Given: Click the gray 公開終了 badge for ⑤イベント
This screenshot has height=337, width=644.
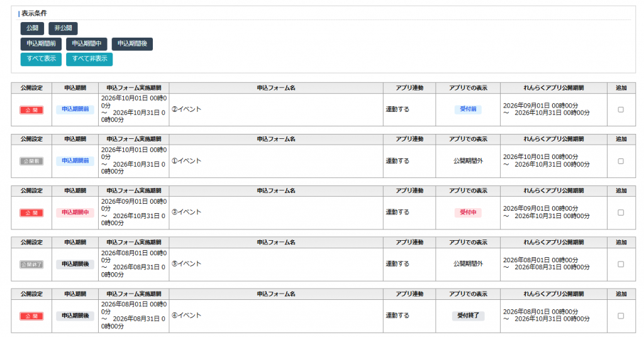Looking at the screenshot, I should coord(31,265).
